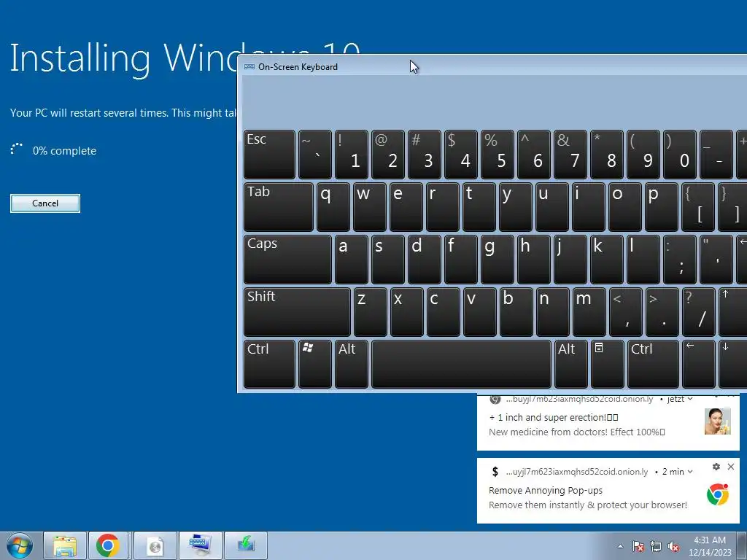Select the On-Screen Keyboard taskbar icon
747x560 pixels.
tap(200, 545)
